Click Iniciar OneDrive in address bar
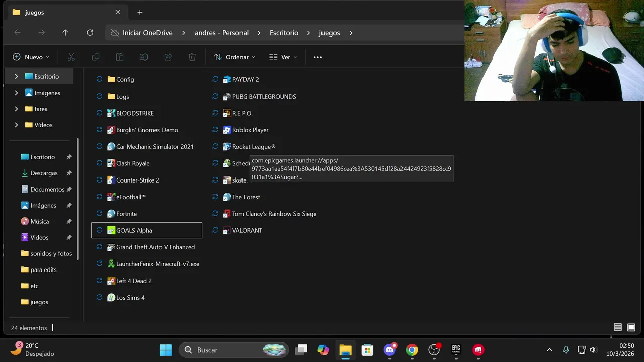The height and width of the screenshot is (362, 644). click(x=147, y=33)
